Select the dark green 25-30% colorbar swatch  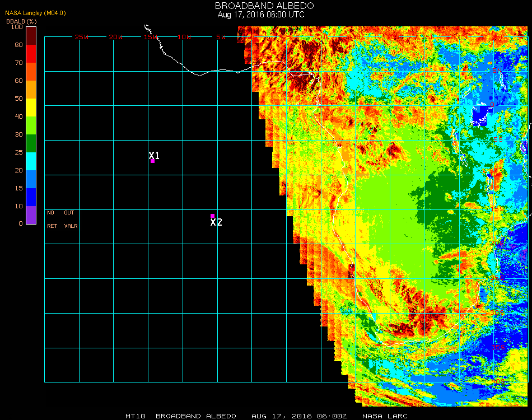[31, 143]
